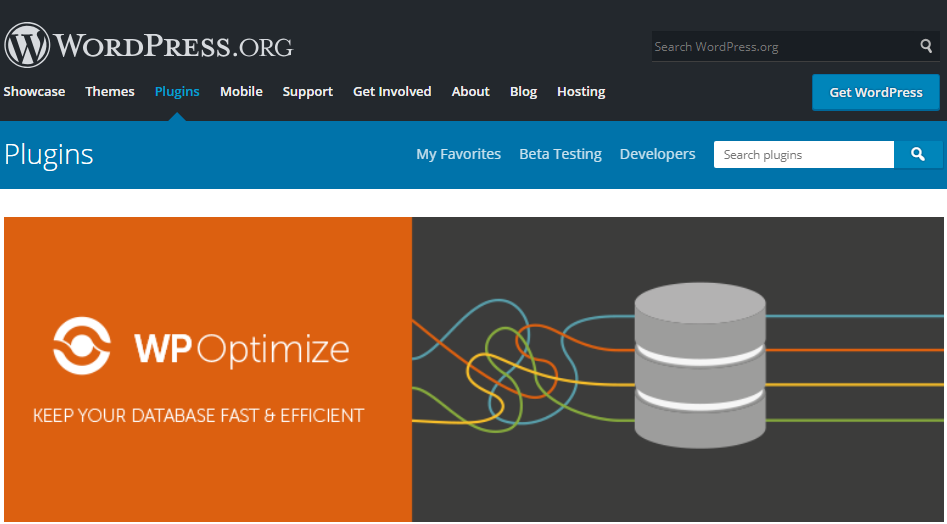The height and width of the screenshot is (524, 947).
Task: Open My Favorites plugins link
Action: click(458, 155)
